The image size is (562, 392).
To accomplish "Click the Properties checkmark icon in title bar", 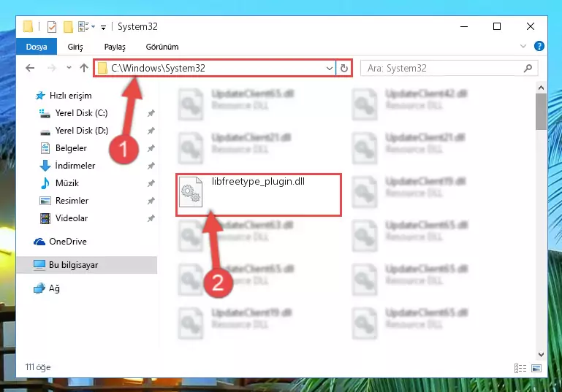I will (52, 27).
